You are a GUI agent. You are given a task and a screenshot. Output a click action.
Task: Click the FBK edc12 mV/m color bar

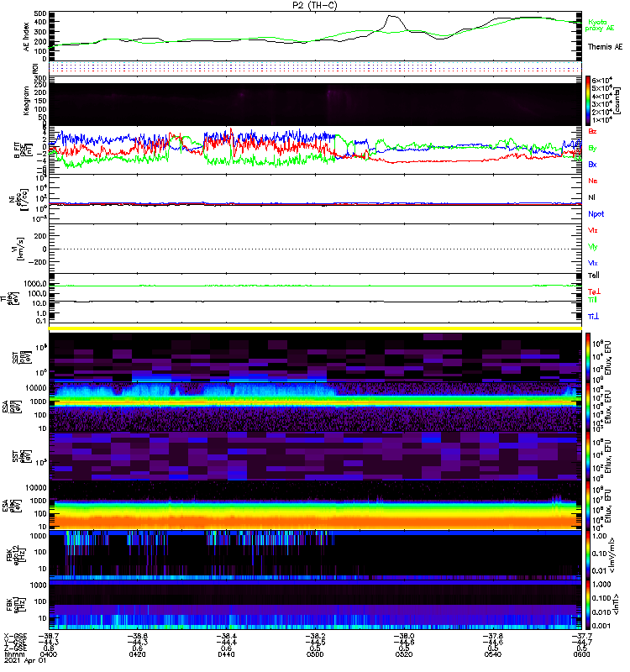(x=587, y=555)
